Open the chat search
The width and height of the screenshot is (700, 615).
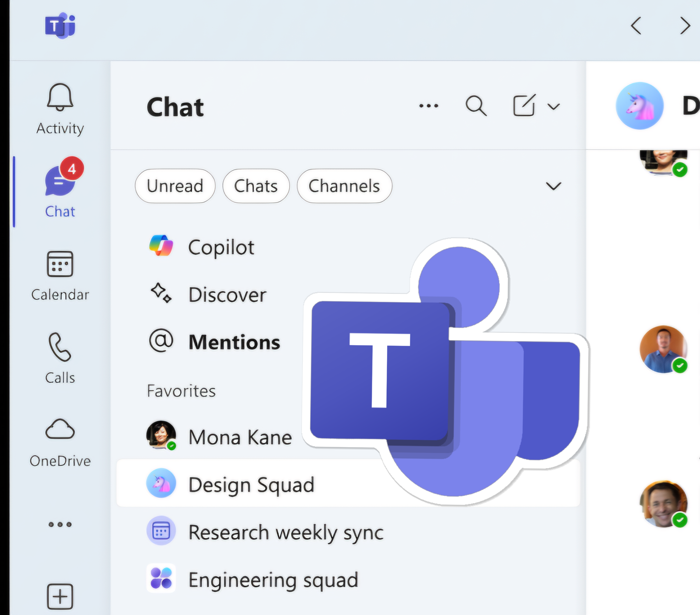[x=476, y=106]
